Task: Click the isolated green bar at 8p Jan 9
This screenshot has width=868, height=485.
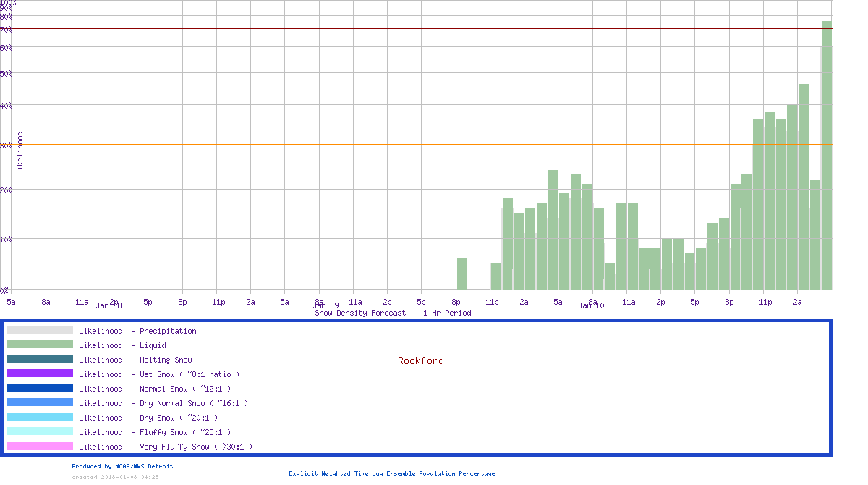Action: coord(461,274)
